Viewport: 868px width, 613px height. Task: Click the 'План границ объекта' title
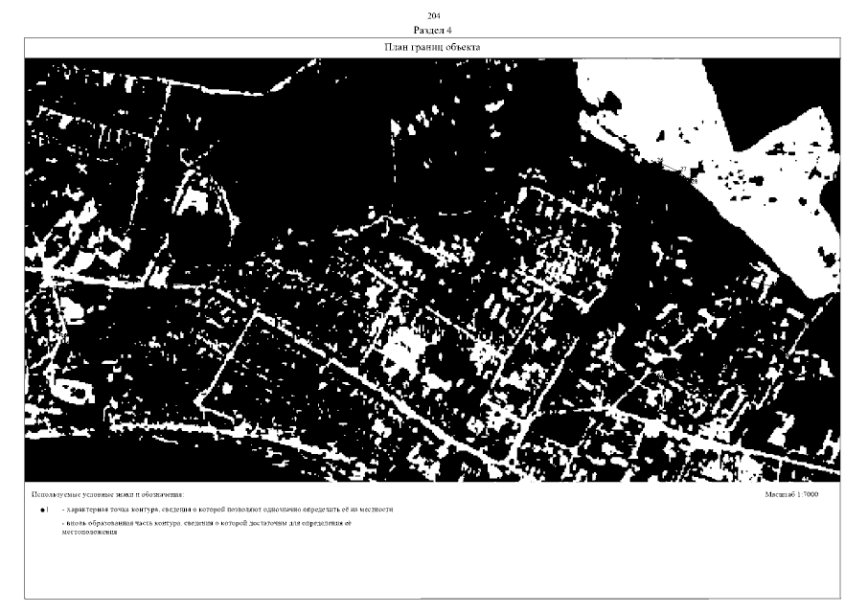433,47
